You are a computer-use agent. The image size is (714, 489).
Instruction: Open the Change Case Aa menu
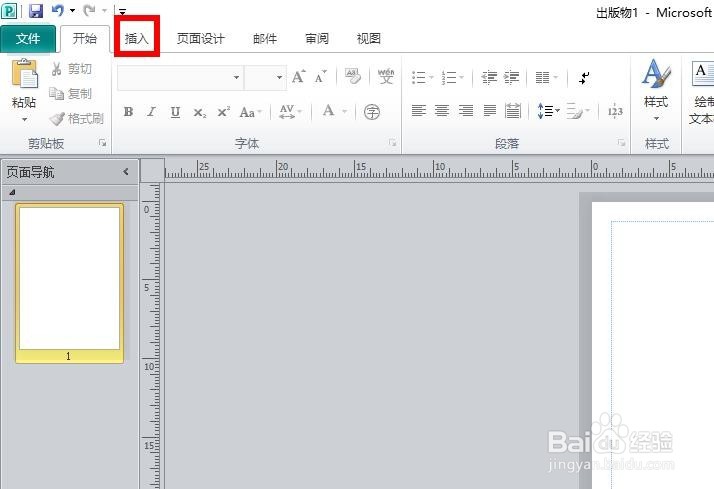coord(250,112)
